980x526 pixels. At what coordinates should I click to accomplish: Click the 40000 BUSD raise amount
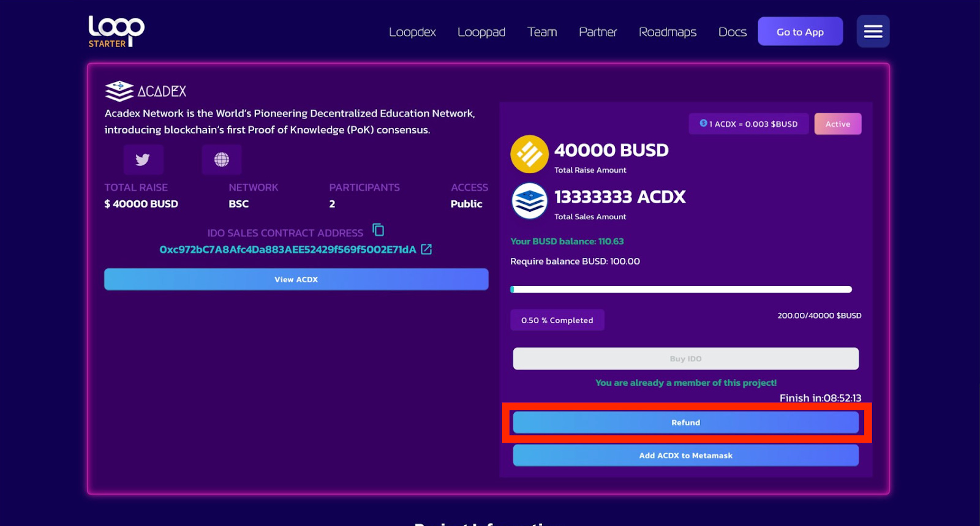611,150
